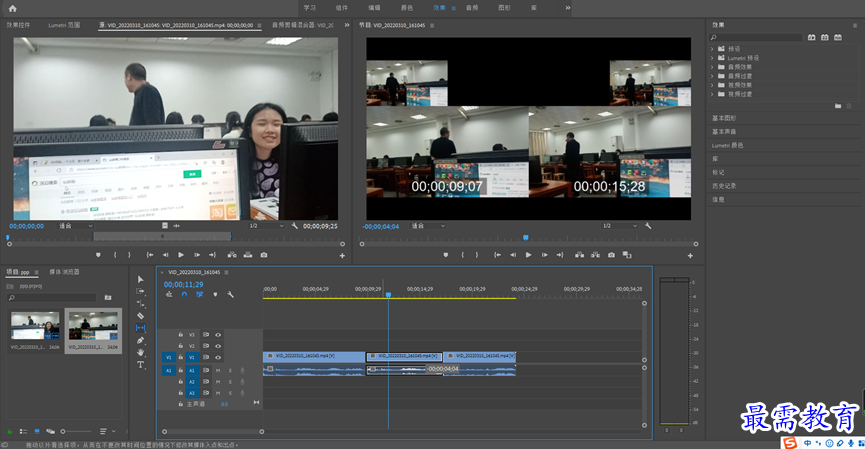
Task: Open the 基本图形 panel
Action: (724, 118)
